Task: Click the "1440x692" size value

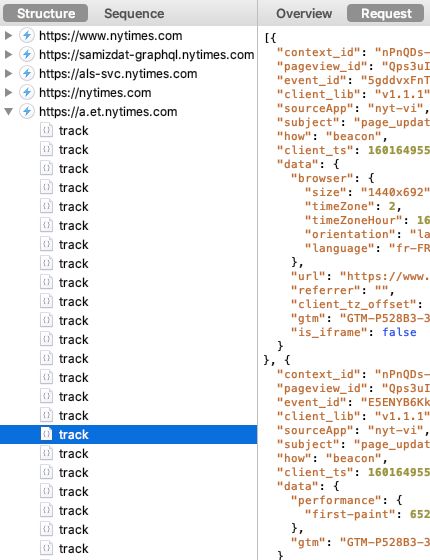Action: [x=395, y=192]
